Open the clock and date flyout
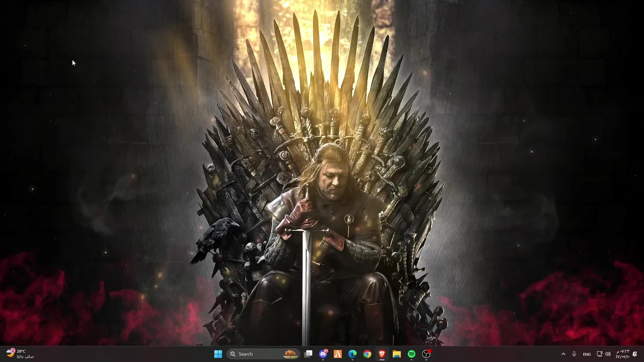Image resolution: width=644 pixels, height=362 pixels. (x=622, y=354)
